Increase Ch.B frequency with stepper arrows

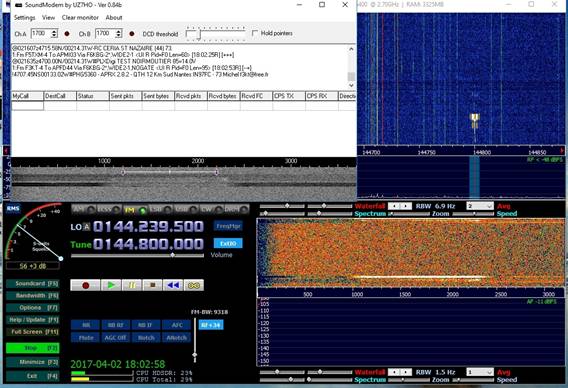pyautogui.click(x=119, y=32)
